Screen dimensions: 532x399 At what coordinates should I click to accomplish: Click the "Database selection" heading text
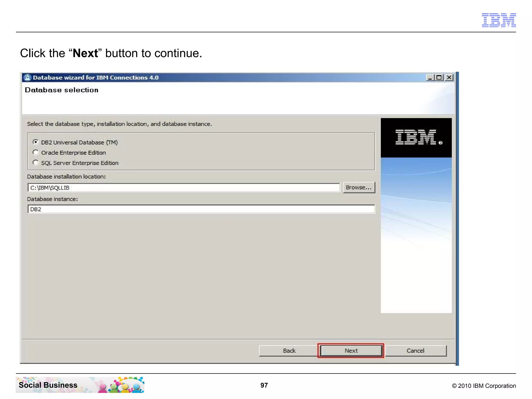(x=62, y=90)
